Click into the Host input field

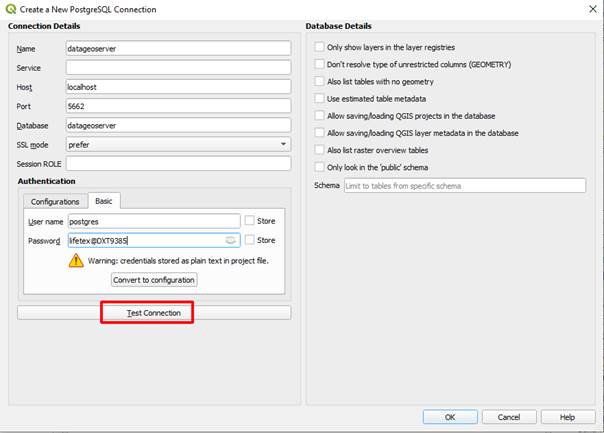coord(178,86)
